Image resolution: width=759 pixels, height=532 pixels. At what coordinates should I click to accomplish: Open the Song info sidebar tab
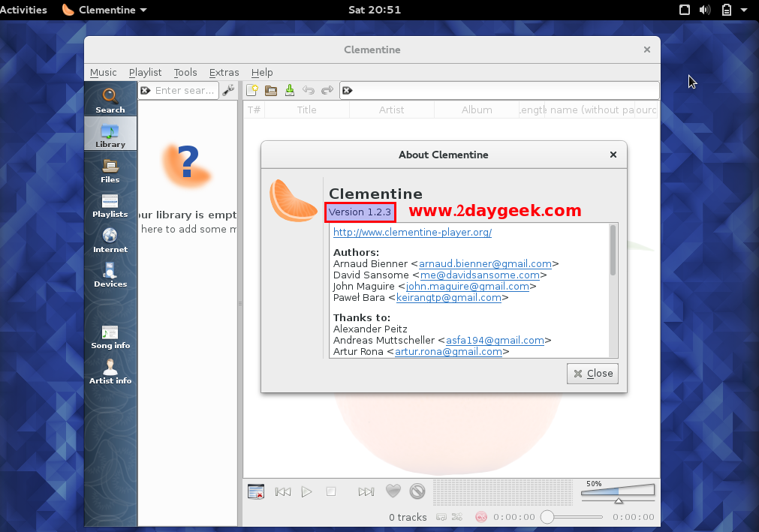[110, 337]
